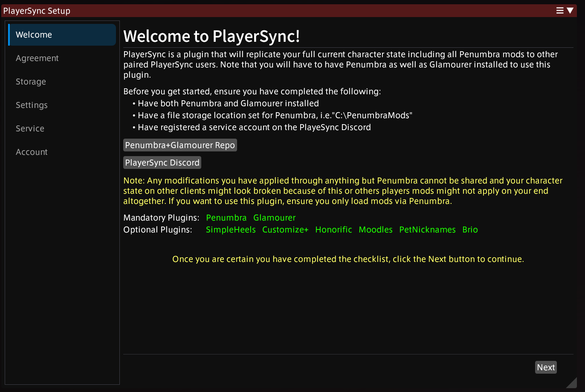Screen dimensions: 585x392
Task: Open the hamburger menu in title bar
Action: (560, 11)
